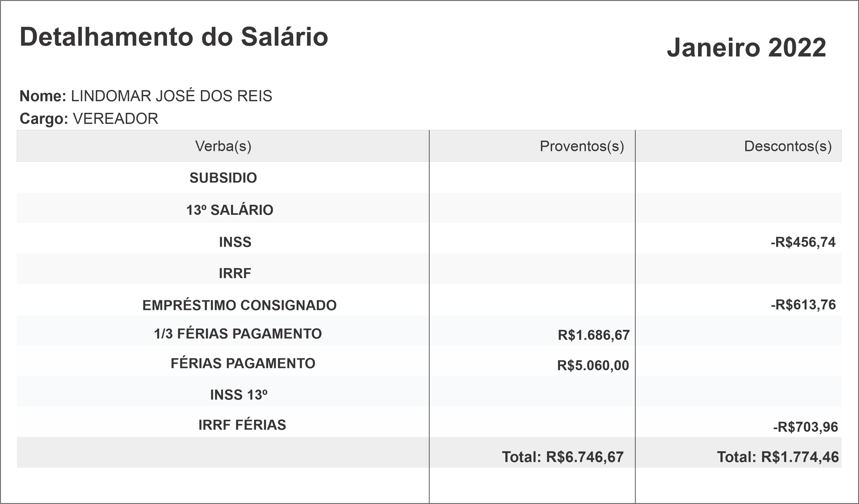Click the EMPRÉSTIMO CONSIGNADO row label
Viewport: 859px width, 504px height.
tap(239, 305)
